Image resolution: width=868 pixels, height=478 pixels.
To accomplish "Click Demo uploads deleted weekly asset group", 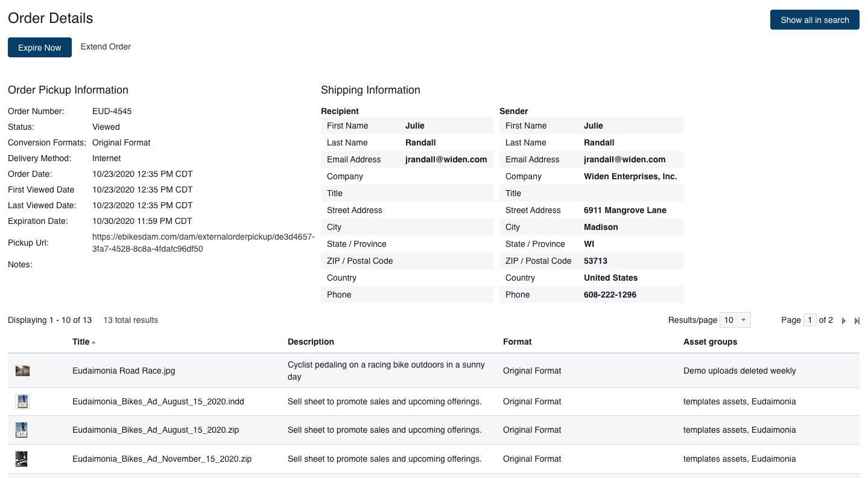I will tap(740, 371).
